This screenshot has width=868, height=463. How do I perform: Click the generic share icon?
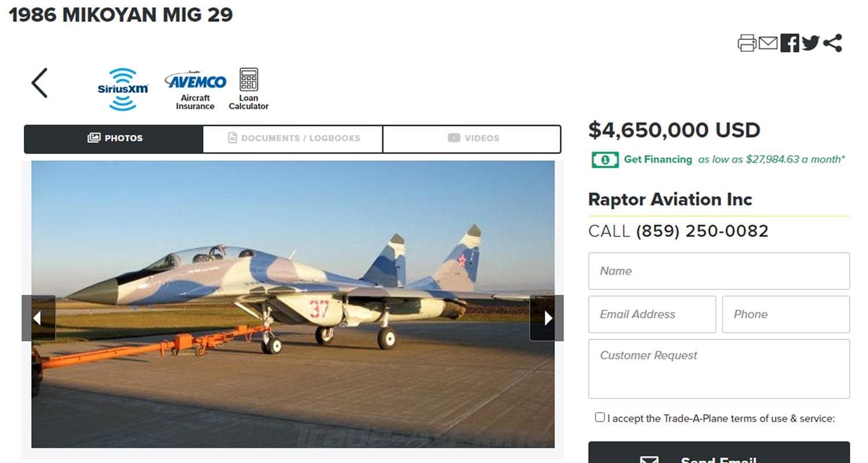[x=832, y=42]
